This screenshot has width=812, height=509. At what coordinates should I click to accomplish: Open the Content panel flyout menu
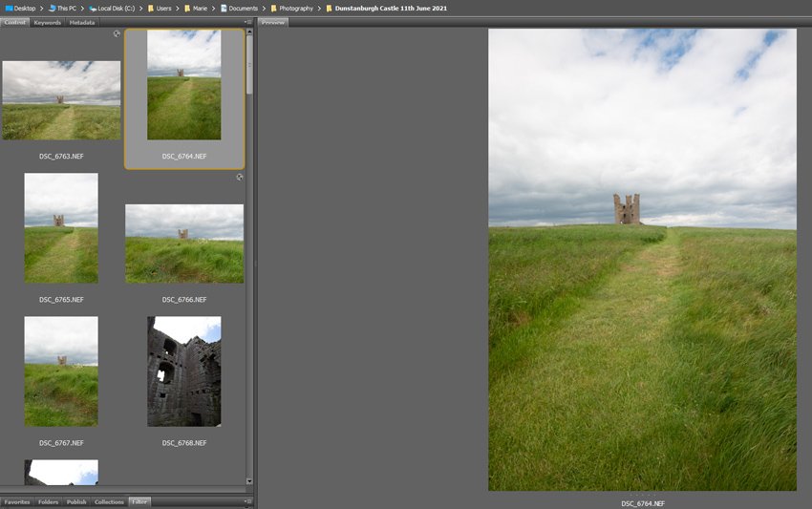pos(247,22)
